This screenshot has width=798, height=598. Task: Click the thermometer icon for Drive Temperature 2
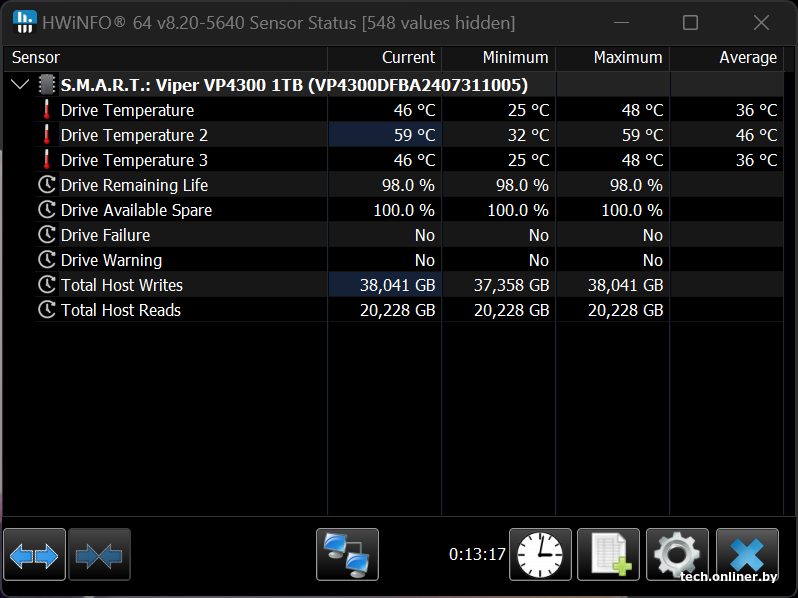[x=47, y=135]
